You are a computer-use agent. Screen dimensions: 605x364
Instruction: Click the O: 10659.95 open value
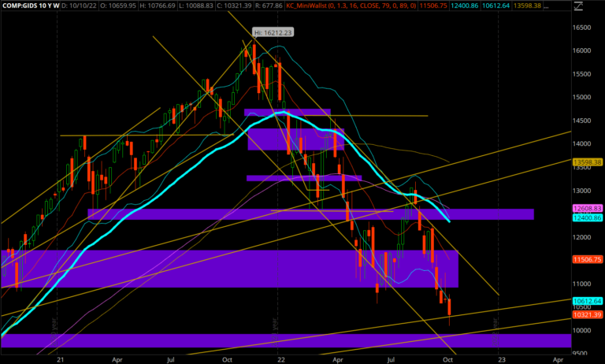[x=118, y=6]
